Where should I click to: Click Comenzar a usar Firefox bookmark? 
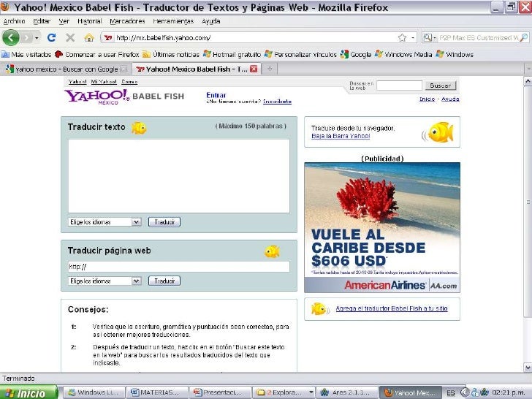[x=96, y=54]
